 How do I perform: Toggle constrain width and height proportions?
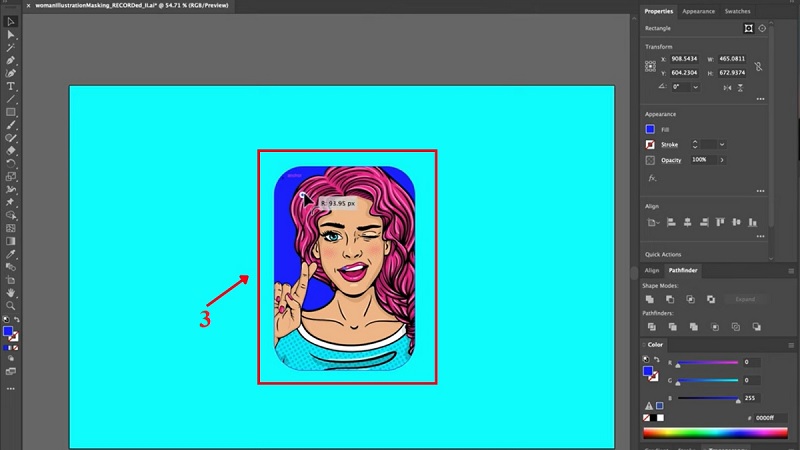tap(759, 66)
